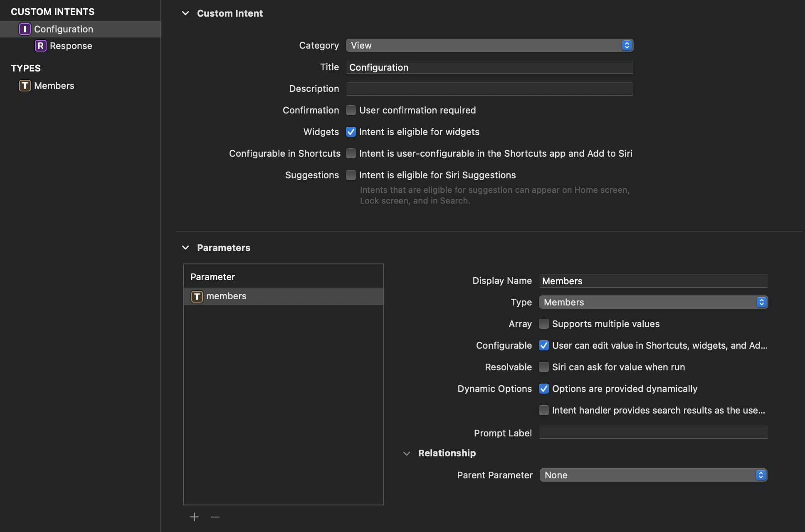805x532 pixels.
Task: Enable Supports multiple values checkbox
Action: [544, 324]
